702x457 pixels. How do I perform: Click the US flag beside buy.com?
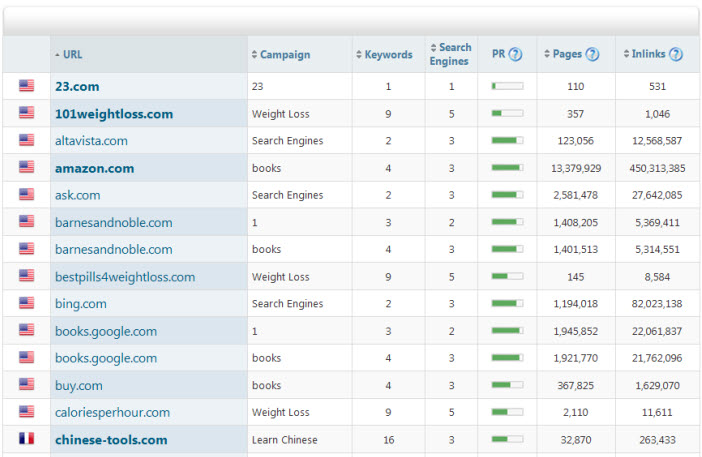click(26, 385)
